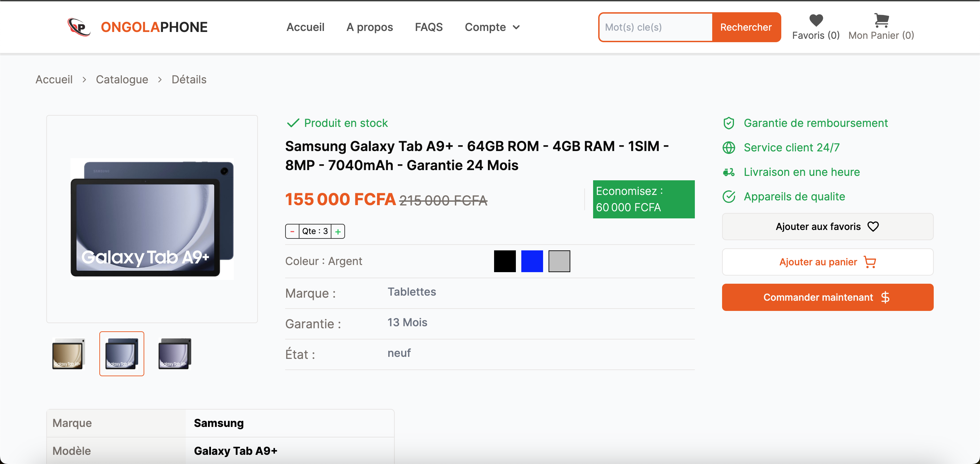Open Catalogue in the breadcrumb
Screen dimensions: 980x464
click(x=122, y=80)
